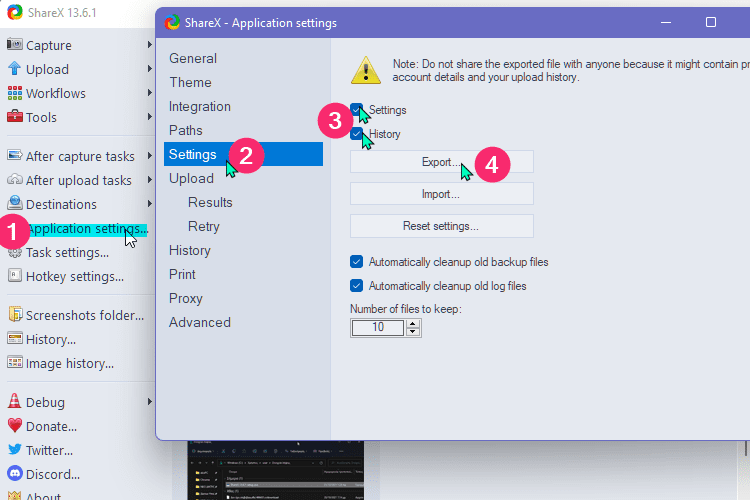Click the Twitter bird icon

click(x=14, y=449)
